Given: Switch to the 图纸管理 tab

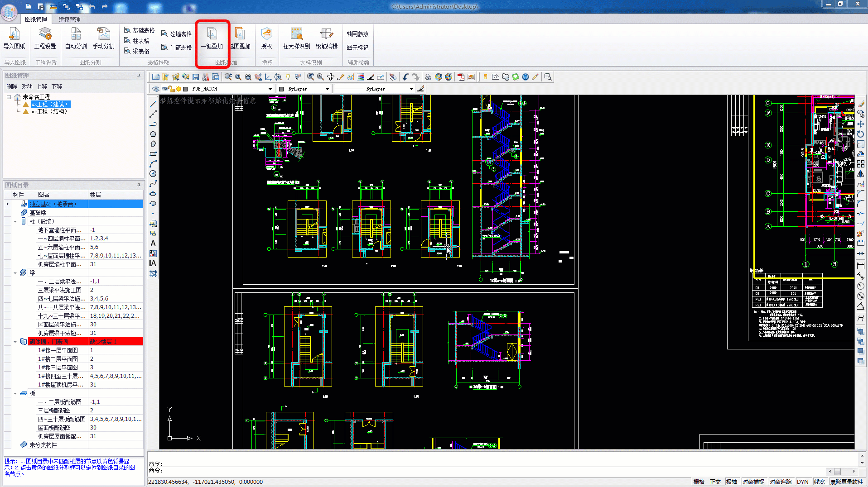Looking at the screenshot, I should point(36,19).
